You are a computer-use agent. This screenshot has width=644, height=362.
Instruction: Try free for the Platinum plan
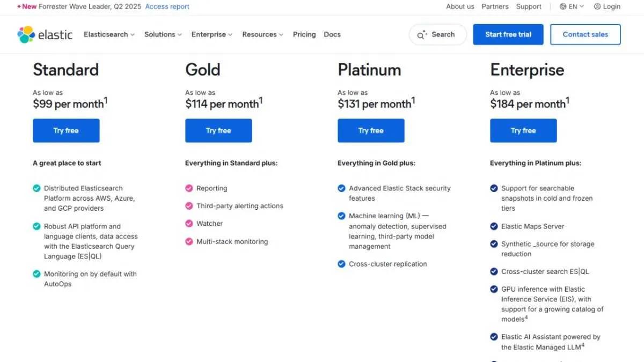coord(371,130)
